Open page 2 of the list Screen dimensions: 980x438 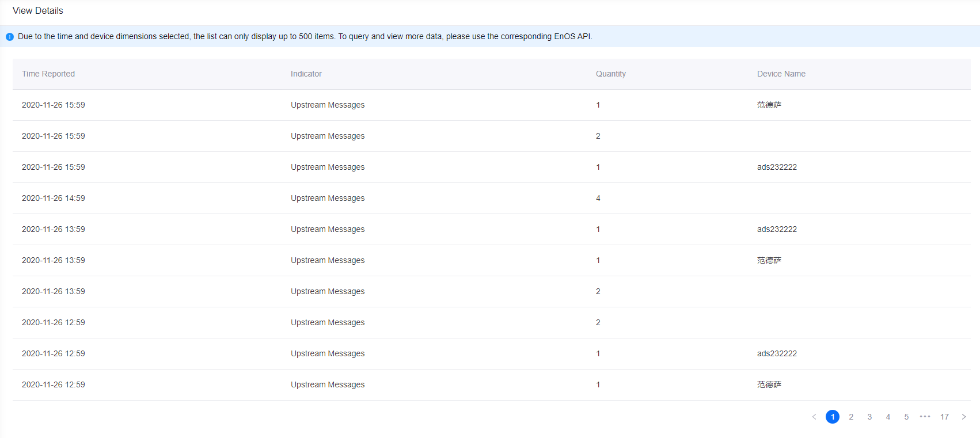(851, 417)
